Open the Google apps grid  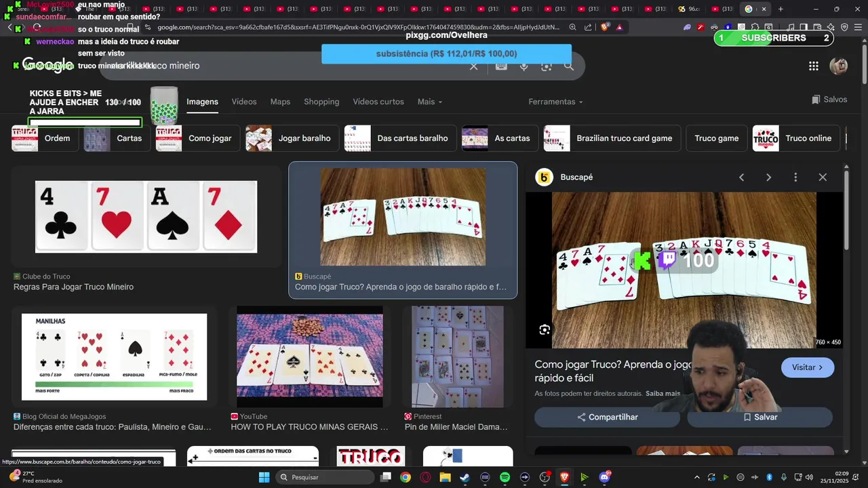click(813, 66)
